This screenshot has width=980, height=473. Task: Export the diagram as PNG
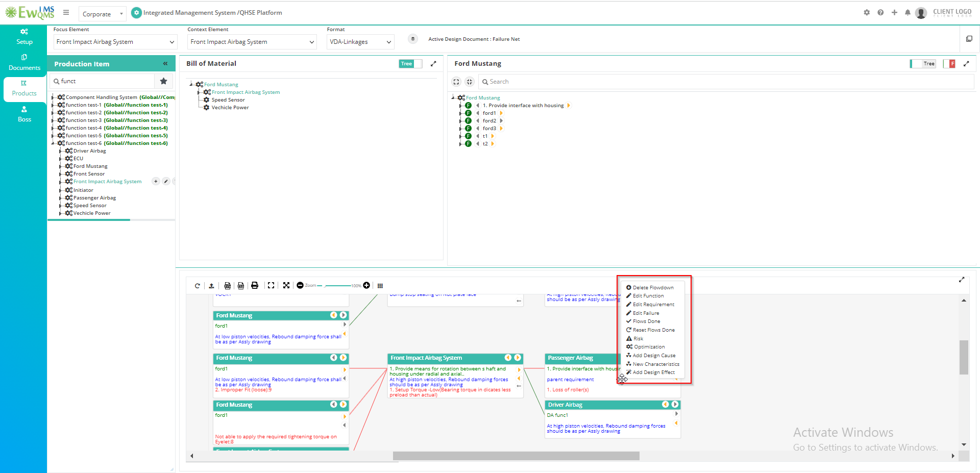coord(241,286)
